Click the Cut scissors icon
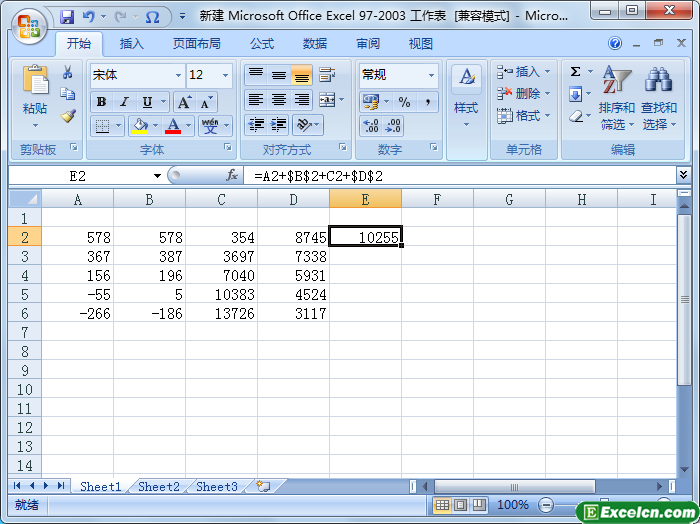The image size is (700, 524). point(67,73)
